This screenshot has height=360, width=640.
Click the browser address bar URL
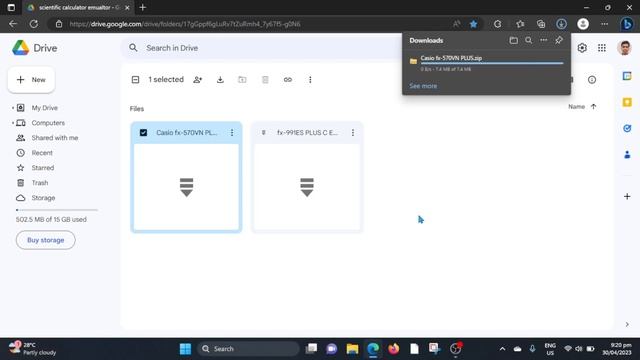click(185, 24)
